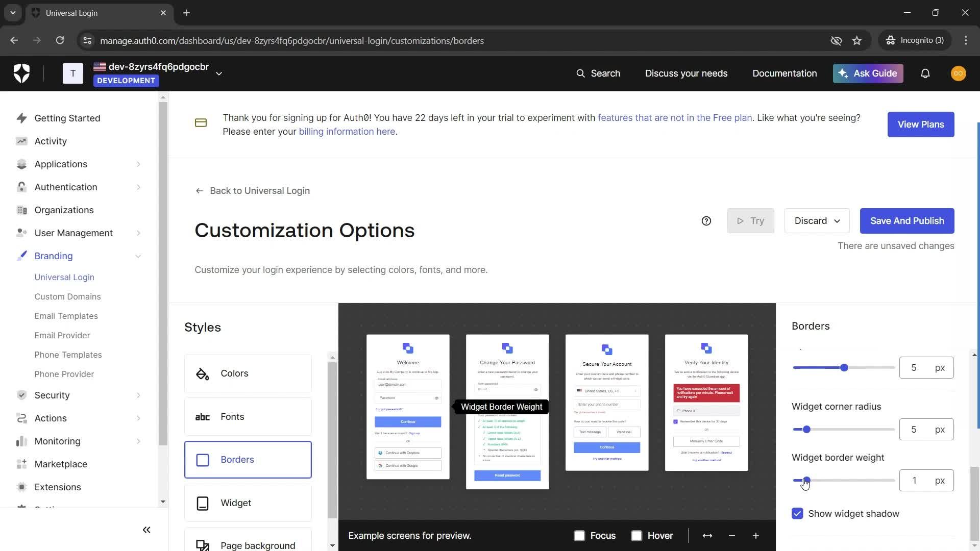
Task: Click the Widget border weight px input
Action: 926,481
